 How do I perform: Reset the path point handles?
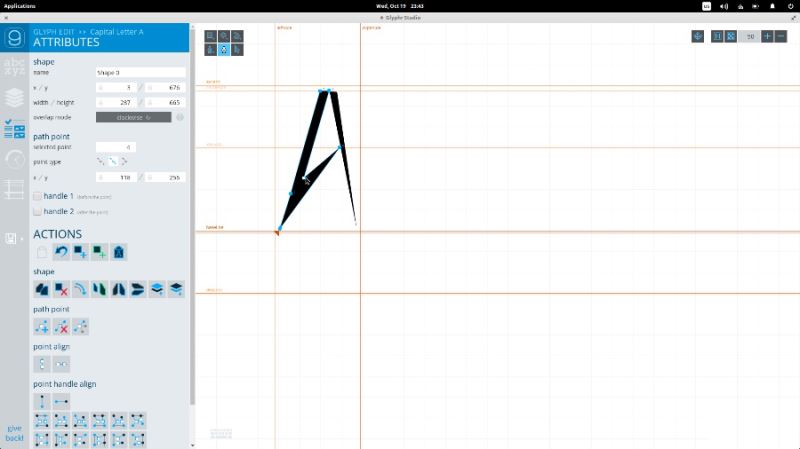pyautogui.click(x=80, y=327)
